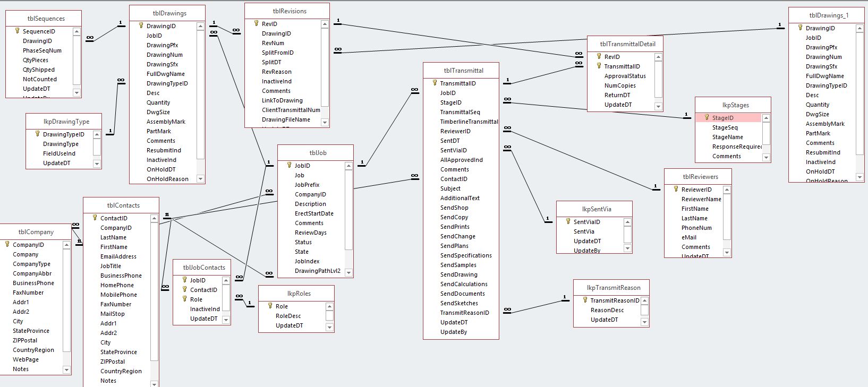Select the ApprovalStatus field in tblTransmittalDetail
The image size is (868, 387).
(624, 76)
